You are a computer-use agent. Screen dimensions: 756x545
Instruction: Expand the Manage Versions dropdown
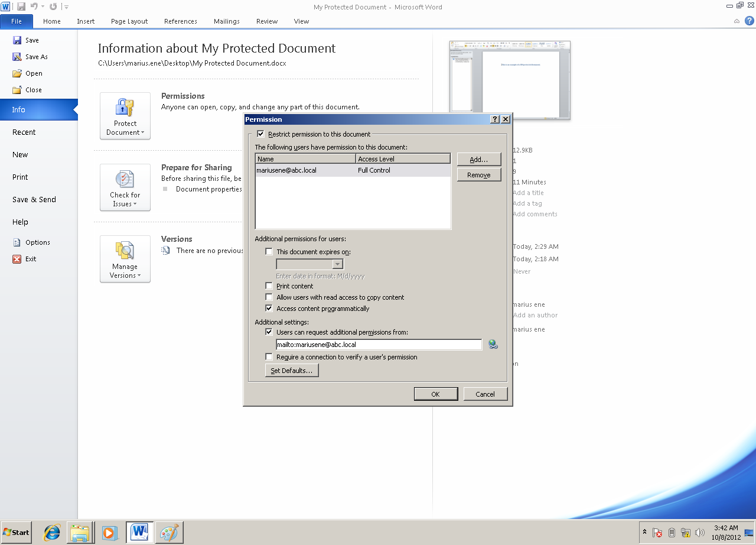click(125, 259)
